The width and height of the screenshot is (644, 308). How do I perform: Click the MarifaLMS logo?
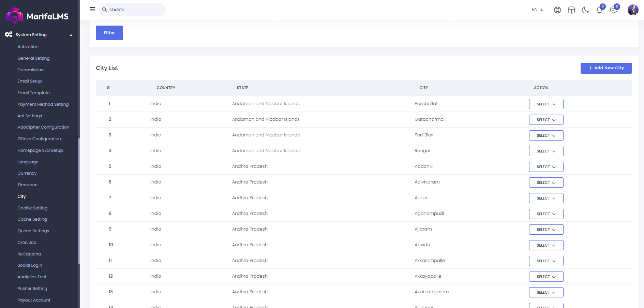tap(38, 16)
